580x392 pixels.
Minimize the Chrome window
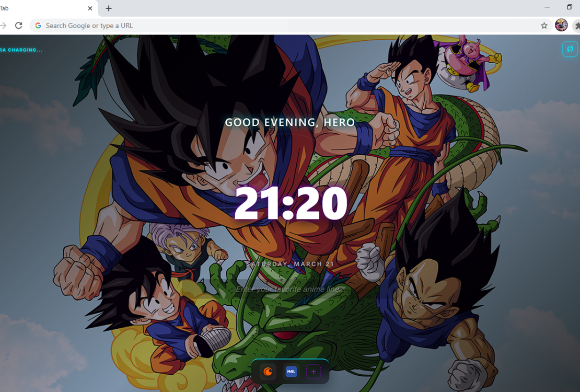click(547, 7)
